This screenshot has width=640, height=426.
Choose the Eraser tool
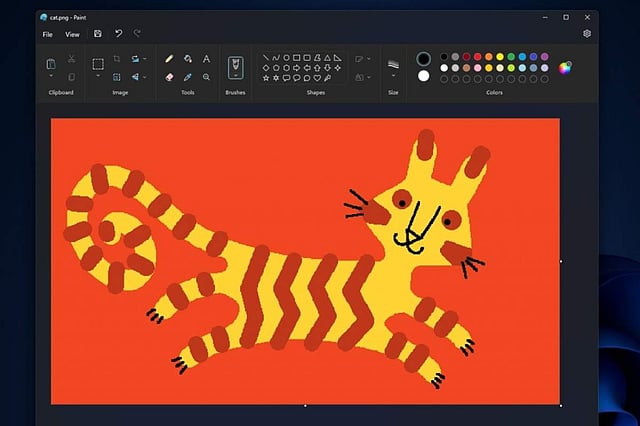click(169, 76)
